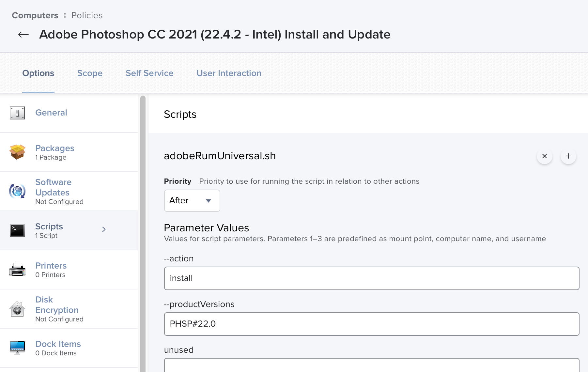The image size is (588, 372).
Task: Click the --productVersions input field
Action: coord(372,324)
